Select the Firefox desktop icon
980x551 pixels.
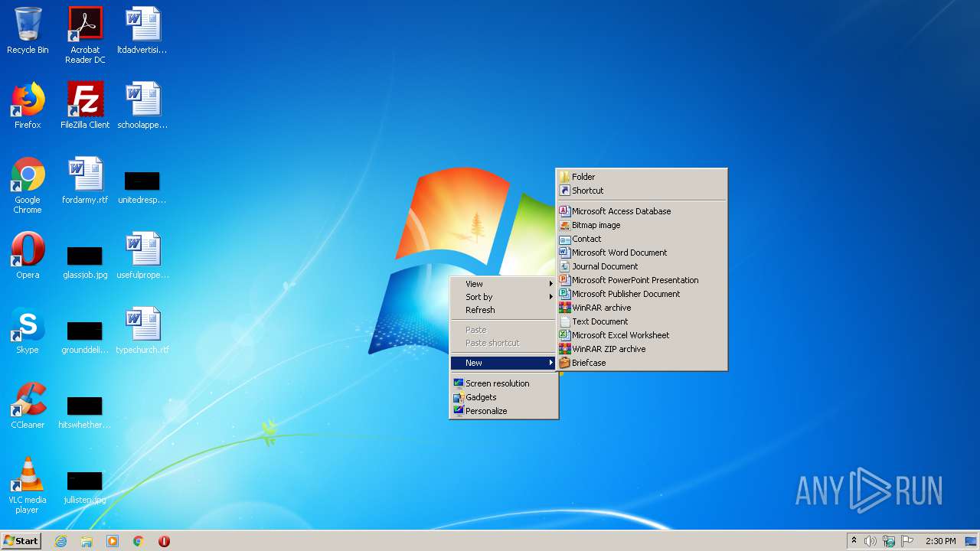(x=28, y=106)
